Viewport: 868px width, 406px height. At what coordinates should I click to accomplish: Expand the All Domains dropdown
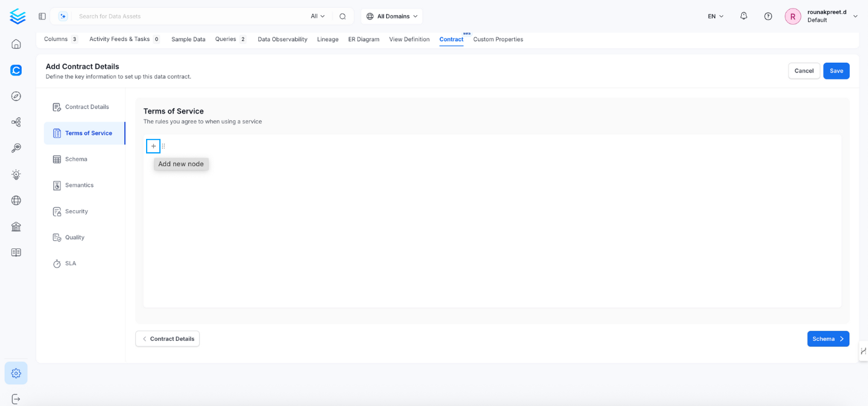pos(392,16)
